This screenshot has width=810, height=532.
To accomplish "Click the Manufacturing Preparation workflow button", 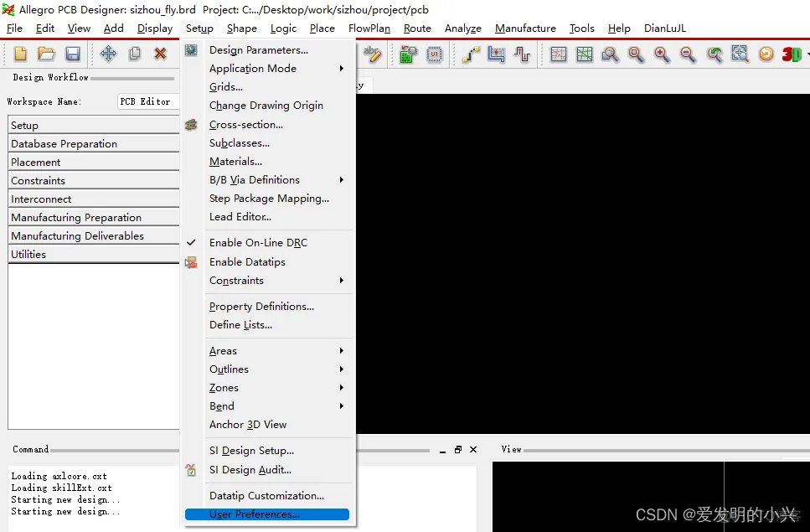I will pos(94,218).
